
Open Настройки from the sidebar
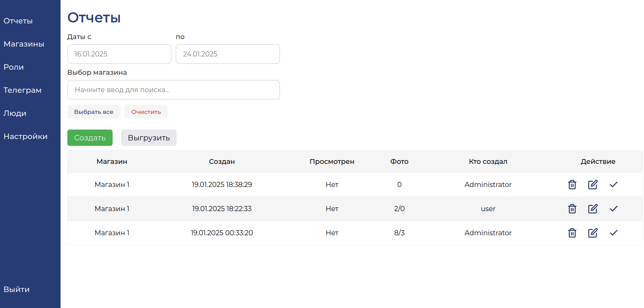point(26,136)
